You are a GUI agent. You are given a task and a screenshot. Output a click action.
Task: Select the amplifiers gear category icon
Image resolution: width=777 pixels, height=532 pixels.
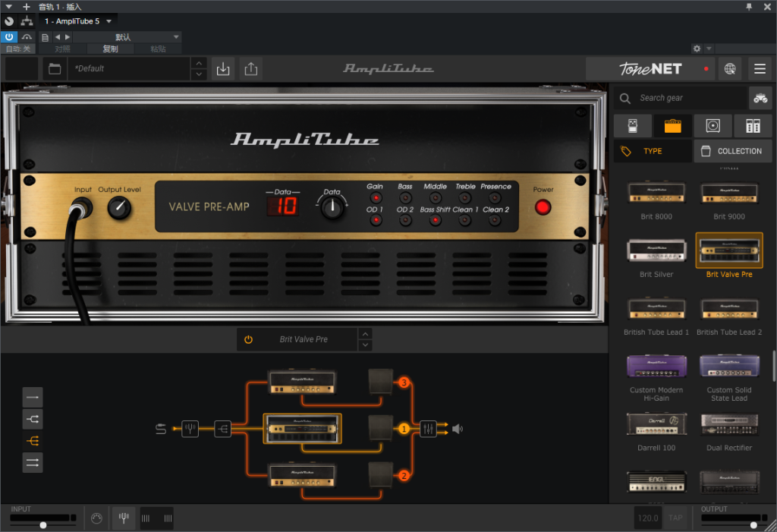pyautogui.click(x=672, y=126)
